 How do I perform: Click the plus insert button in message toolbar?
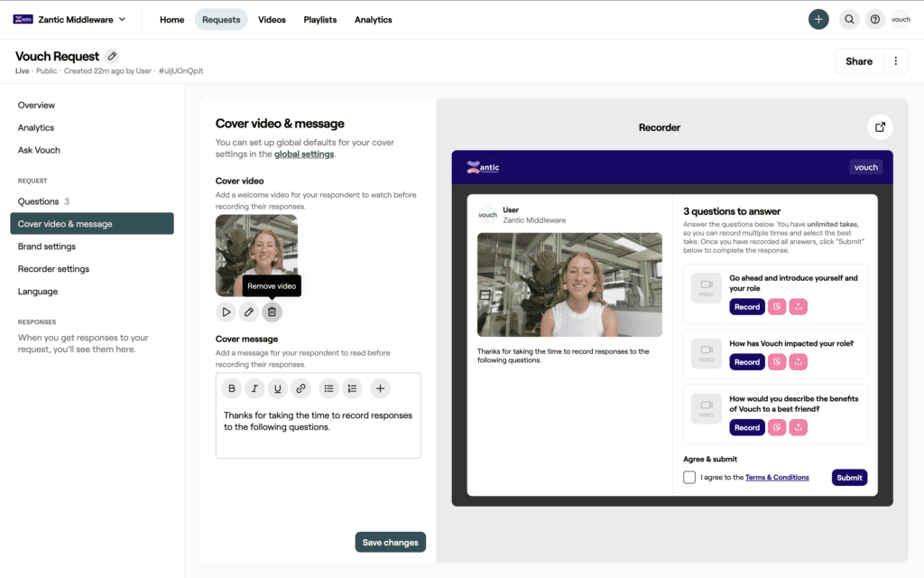[380, 388]
